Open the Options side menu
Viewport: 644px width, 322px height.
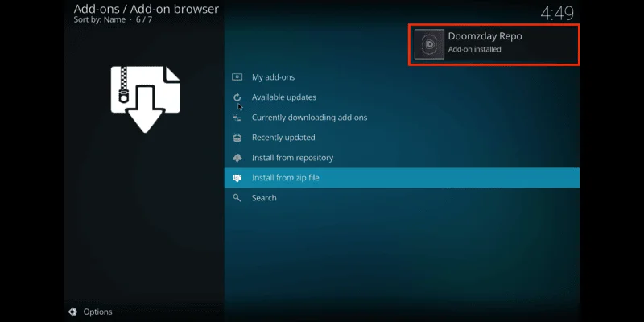(x=90, y=312)
